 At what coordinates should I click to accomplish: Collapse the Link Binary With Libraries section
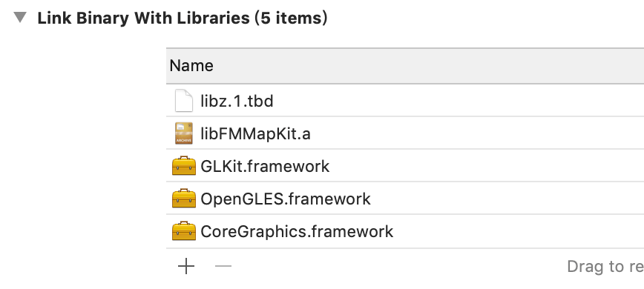(20, 18)
